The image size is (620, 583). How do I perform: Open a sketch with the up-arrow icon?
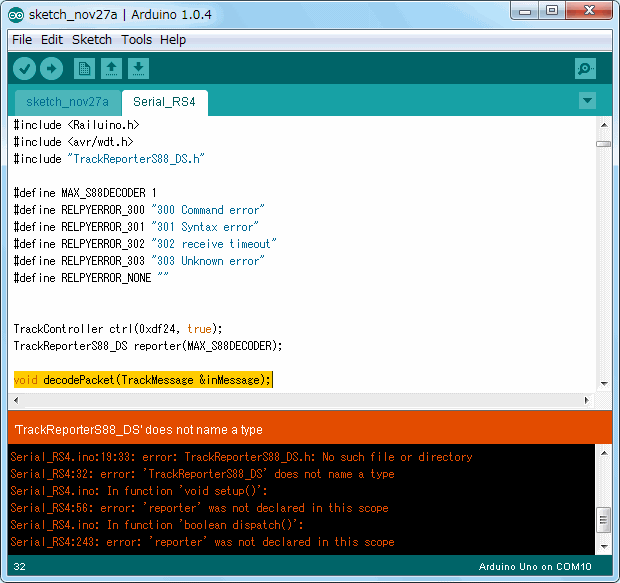pos(112,69)
